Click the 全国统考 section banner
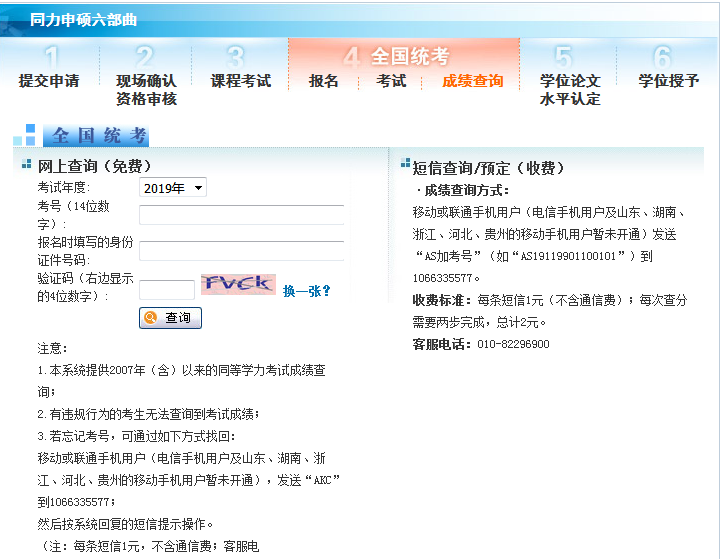Image resolution: width=721 pixels, height=559 pixels. click(96, 136)
